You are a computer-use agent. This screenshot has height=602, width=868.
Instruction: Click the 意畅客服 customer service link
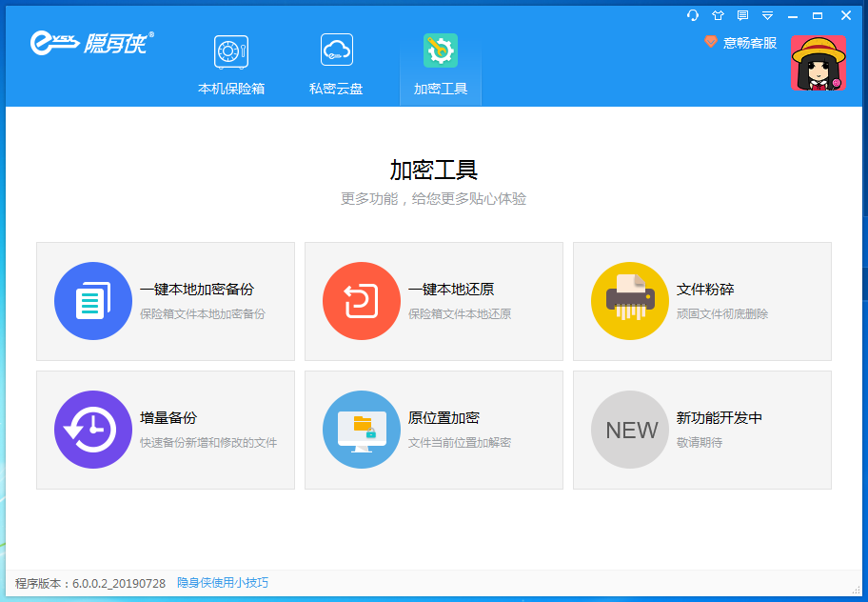click(x=748, y=43)
